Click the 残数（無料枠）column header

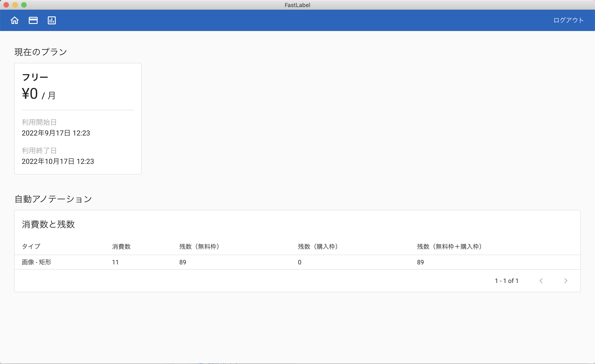tap(199, 246)
